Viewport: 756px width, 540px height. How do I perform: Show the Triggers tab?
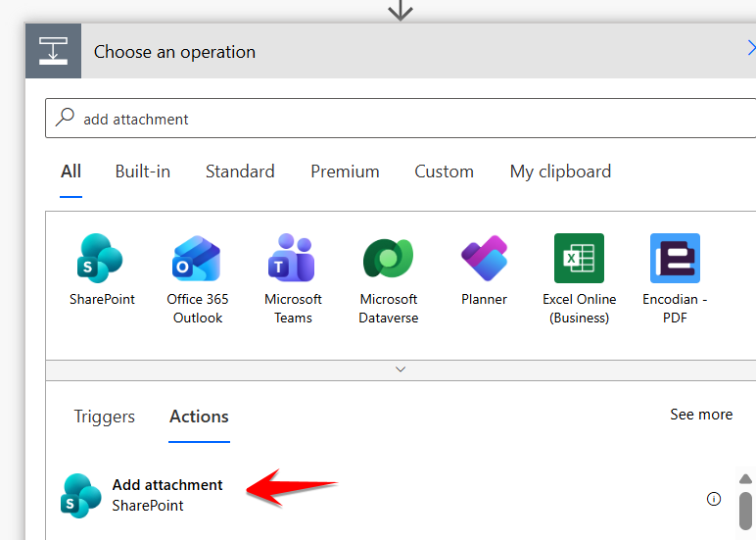104,417
